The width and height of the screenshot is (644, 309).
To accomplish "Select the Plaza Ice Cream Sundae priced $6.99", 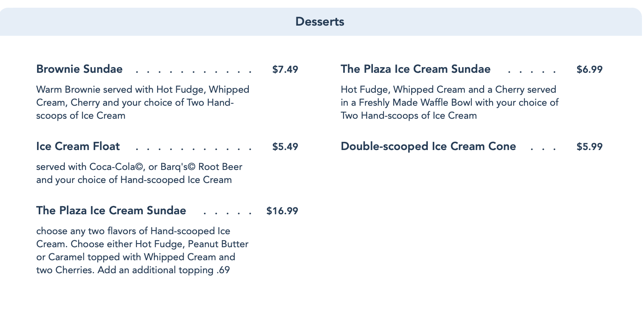I will 416,69.
